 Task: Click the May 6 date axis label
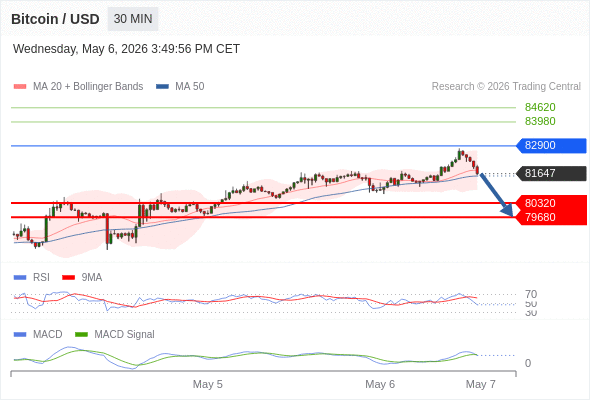380,384
